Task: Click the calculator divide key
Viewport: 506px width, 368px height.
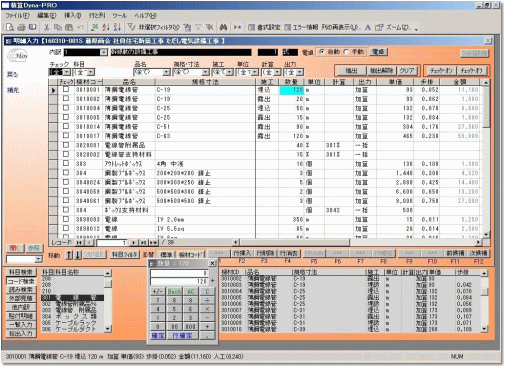Action: coord(207,300)
